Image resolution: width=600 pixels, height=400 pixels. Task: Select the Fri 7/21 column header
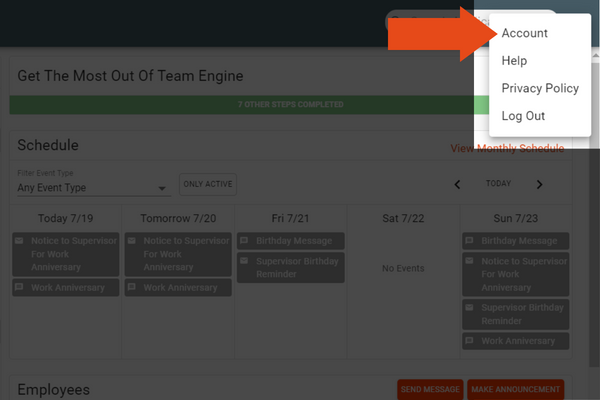click(290, 218)
